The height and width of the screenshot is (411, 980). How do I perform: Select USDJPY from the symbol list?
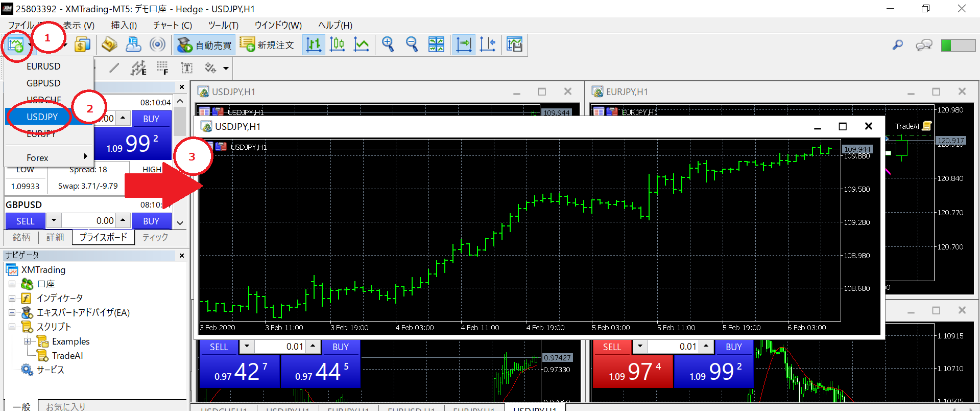pyautogui.click(x=42, y=117)
